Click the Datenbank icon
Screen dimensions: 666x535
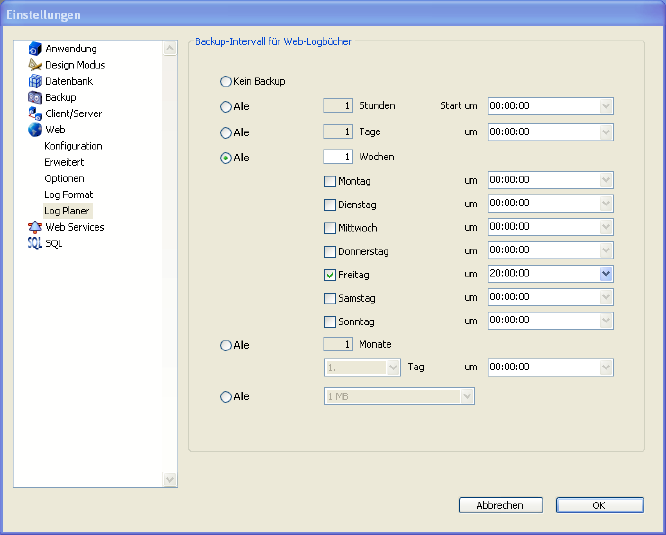click(x=35, y=81)
